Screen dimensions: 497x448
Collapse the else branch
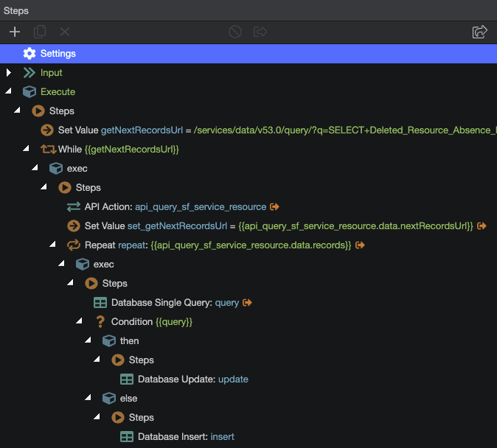tap(88, 399)
